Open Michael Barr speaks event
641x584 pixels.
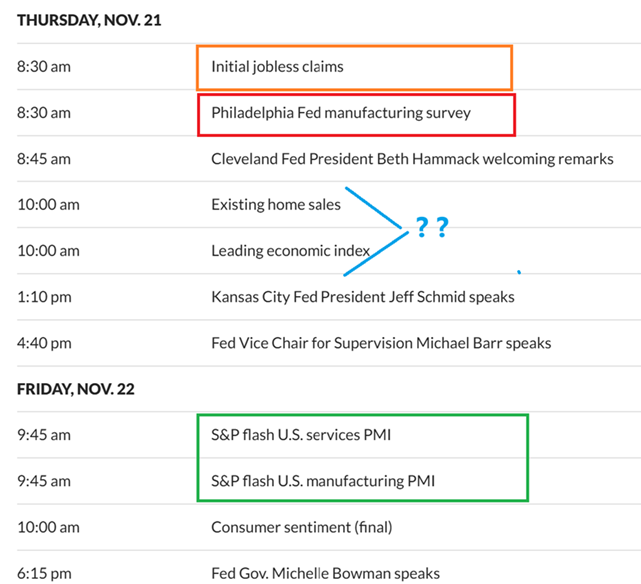381,343
